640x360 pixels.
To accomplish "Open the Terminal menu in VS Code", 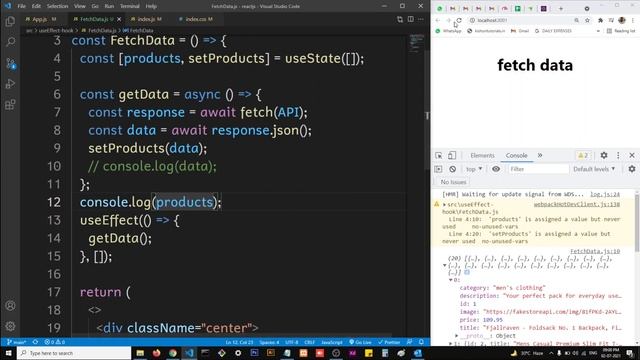I will pyautogui.click(x=129, y=6).
